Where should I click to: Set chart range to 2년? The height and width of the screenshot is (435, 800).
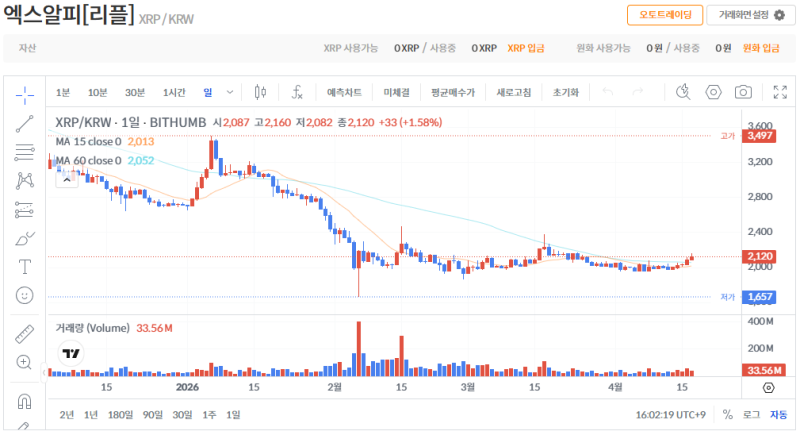coord(66,415)
